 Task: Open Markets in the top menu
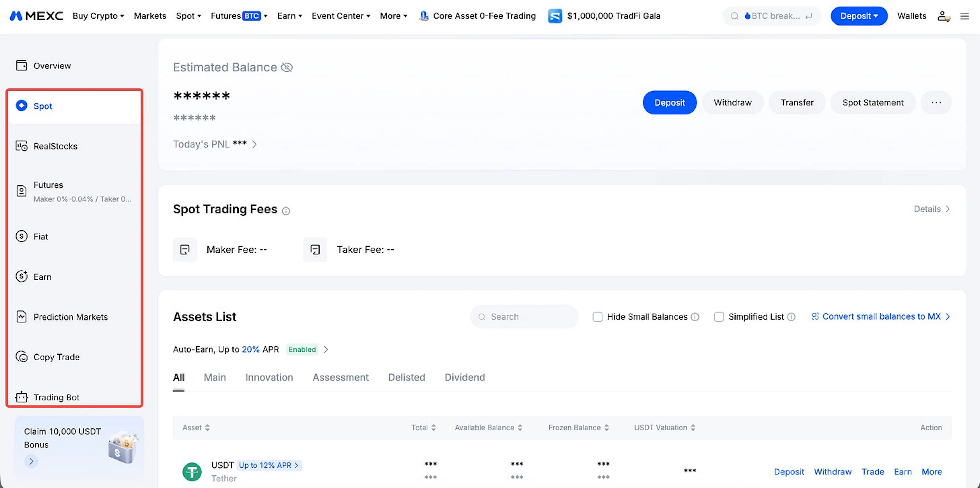(150, 16)
